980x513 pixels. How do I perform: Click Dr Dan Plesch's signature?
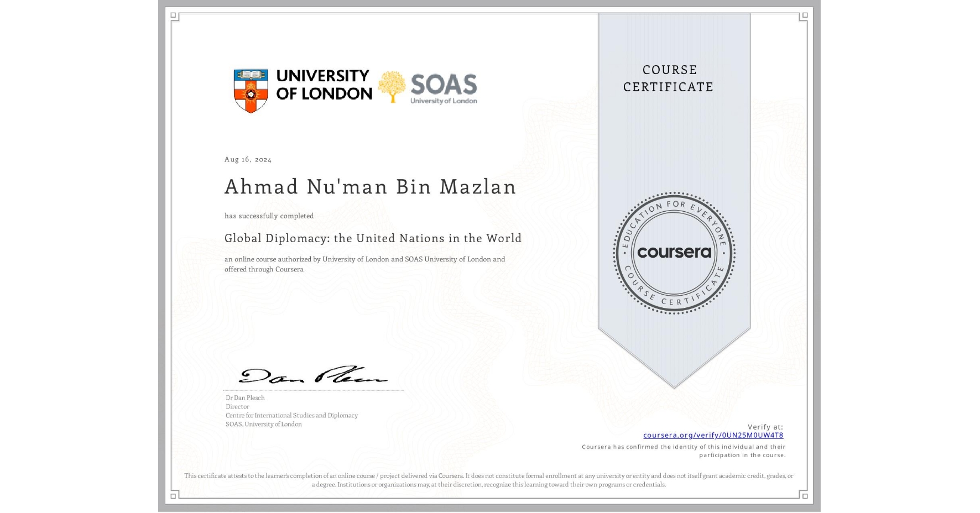(312, 376)
